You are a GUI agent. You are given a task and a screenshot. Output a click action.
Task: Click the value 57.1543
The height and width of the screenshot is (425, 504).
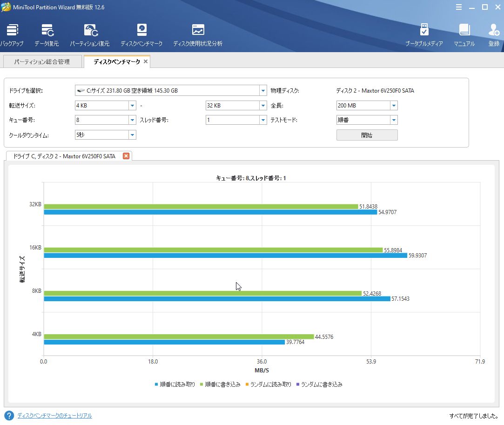(x=401, y=299)
